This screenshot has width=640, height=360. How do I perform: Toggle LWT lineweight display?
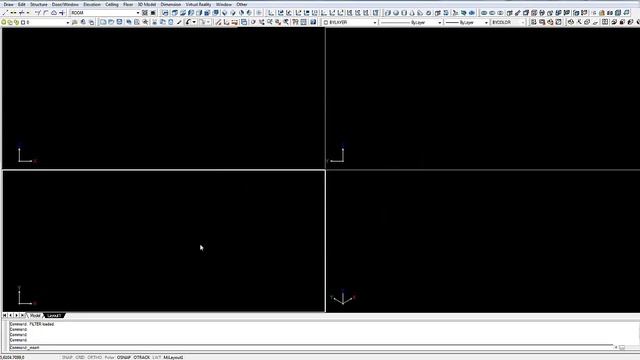[157, 358]
